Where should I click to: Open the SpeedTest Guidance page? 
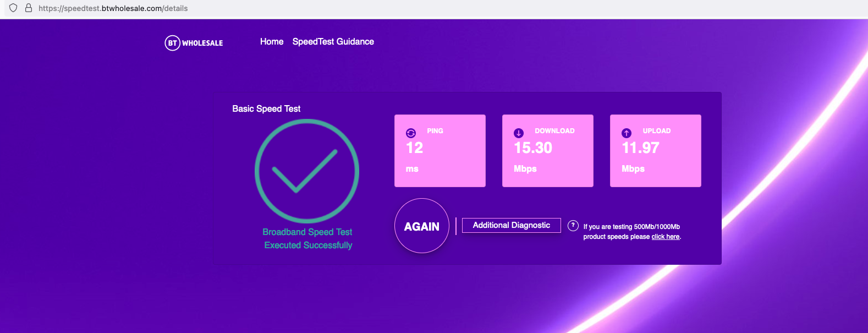pos(333,42)
